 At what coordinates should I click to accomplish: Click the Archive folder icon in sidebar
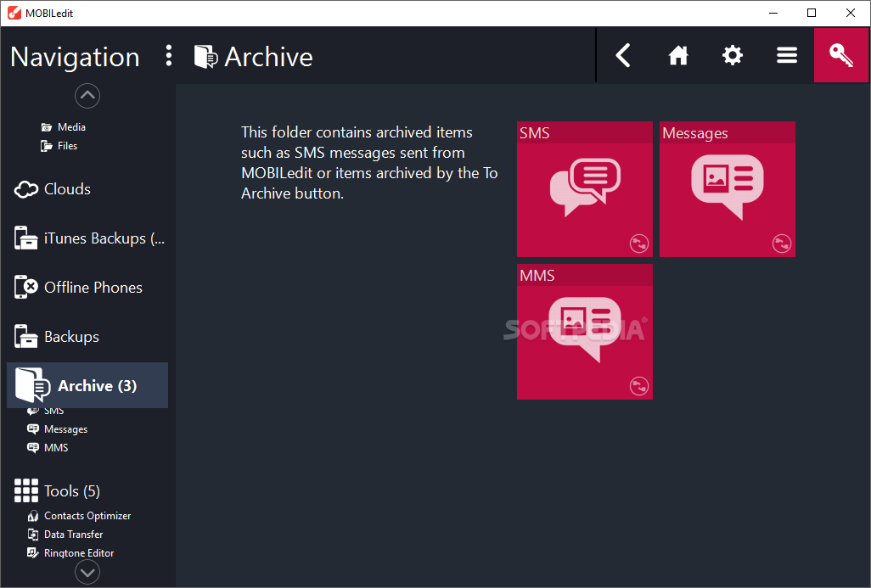coord(33,384)
